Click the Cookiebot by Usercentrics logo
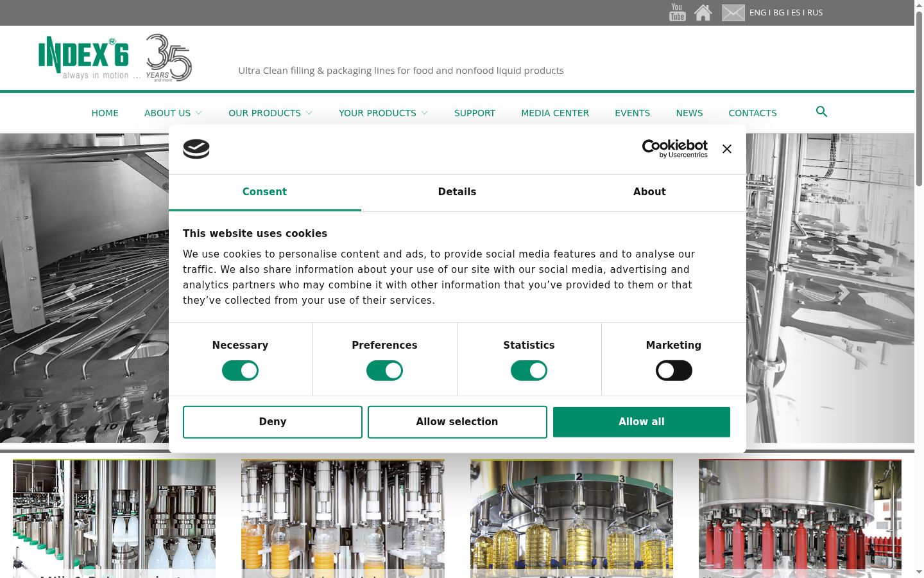 675,148
